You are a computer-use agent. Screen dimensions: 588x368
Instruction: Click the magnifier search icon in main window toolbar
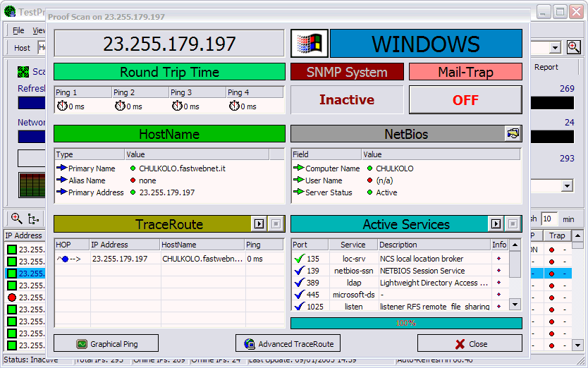pyautogui.click(x=573, y=47)
